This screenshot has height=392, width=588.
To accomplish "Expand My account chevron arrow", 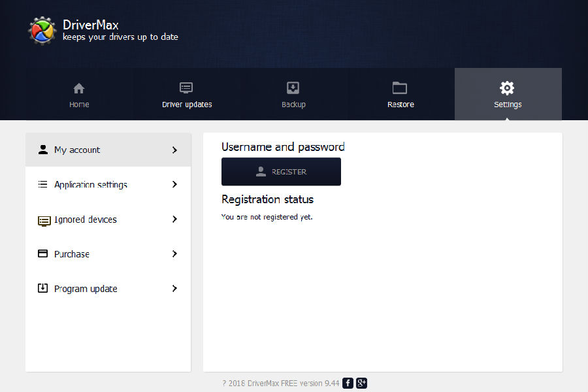I will click(174, 150).
